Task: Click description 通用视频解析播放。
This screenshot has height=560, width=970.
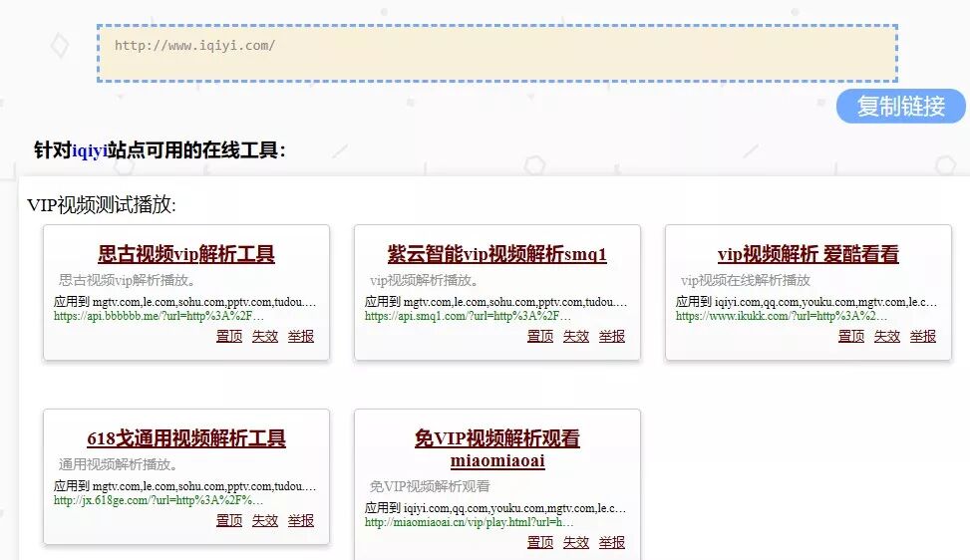Action: (x=119, y=464)
